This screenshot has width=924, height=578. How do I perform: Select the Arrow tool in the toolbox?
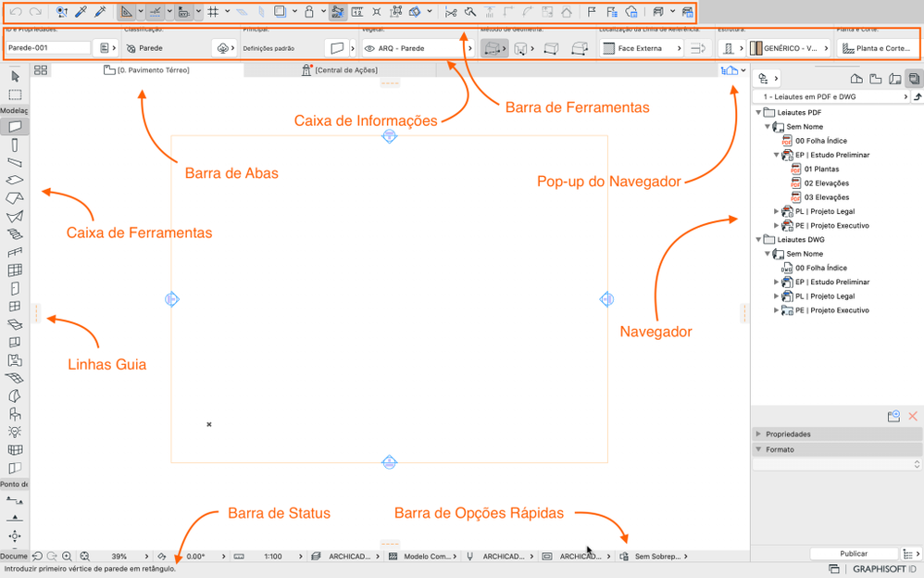pos(14,78)
